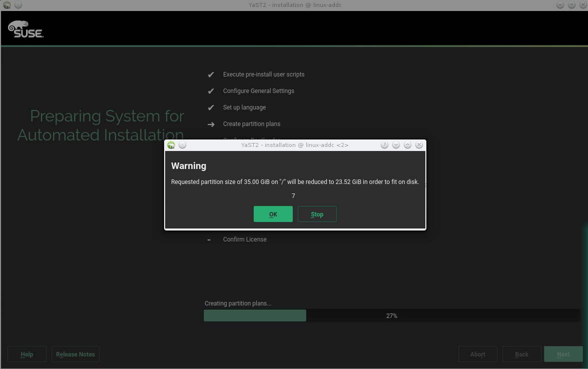The width and height of the screenshot is (588, 369).
Task: Open the Warning dialog's window menu icon
Action: pyautogui.click(x=171, y=145)
